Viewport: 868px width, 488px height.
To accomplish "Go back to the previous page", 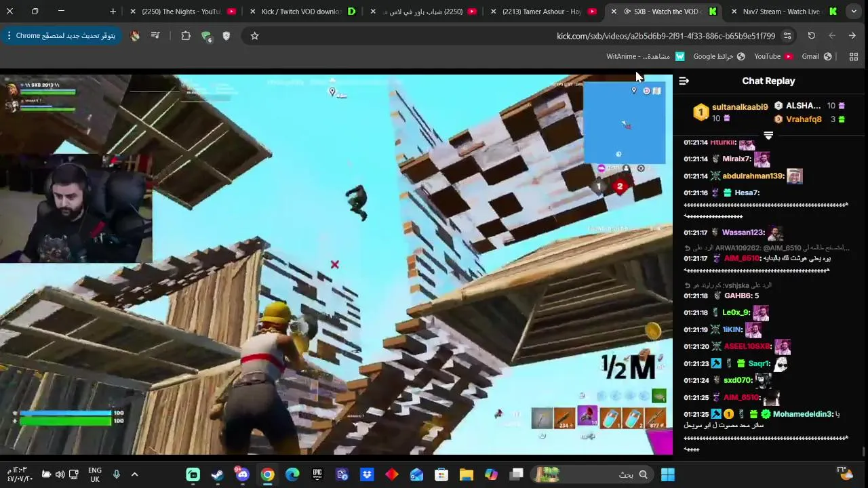I will [852, 36].
